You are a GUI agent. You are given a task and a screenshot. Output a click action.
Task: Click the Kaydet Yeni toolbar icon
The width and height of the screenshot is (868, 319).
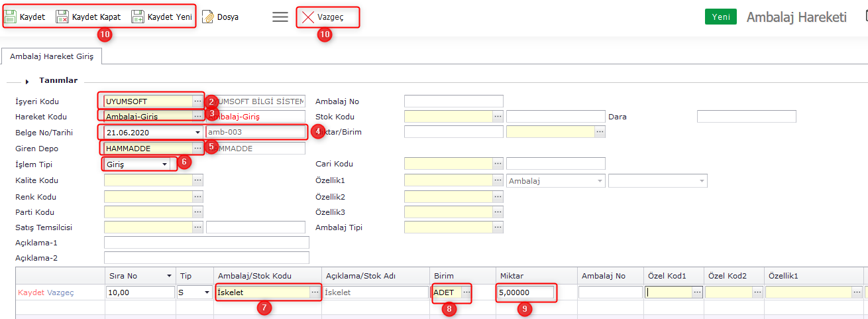(138, 17)
